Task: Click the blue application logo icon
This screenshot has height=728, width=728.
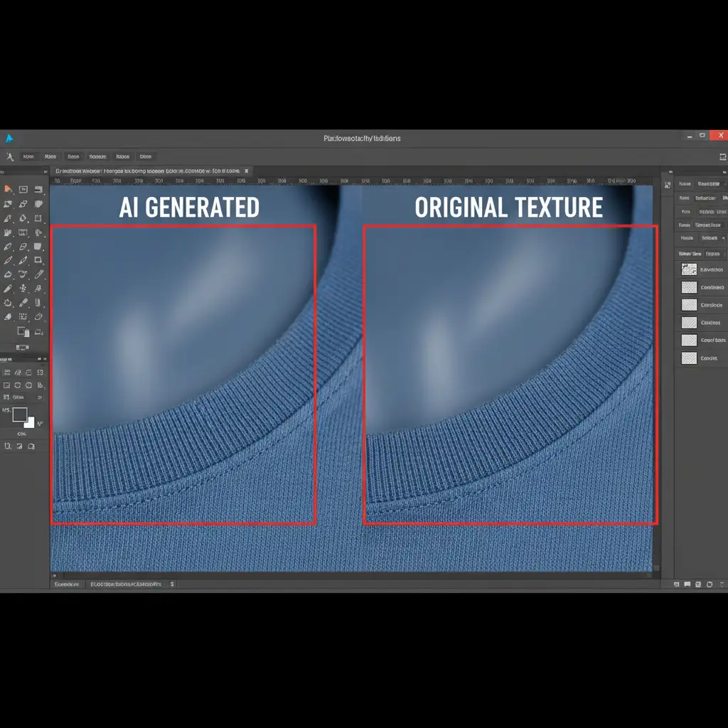Action: point(9,138)
